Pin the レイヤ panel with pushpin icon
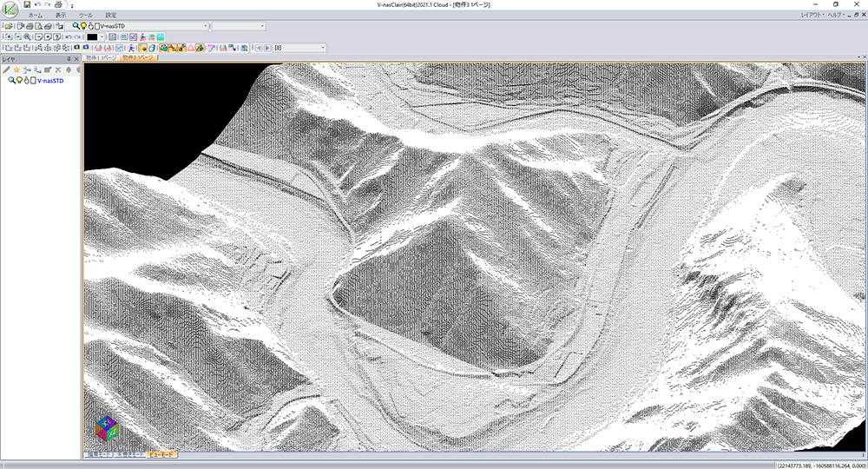This screenshot has height=469, width=868. coord(69,59)
